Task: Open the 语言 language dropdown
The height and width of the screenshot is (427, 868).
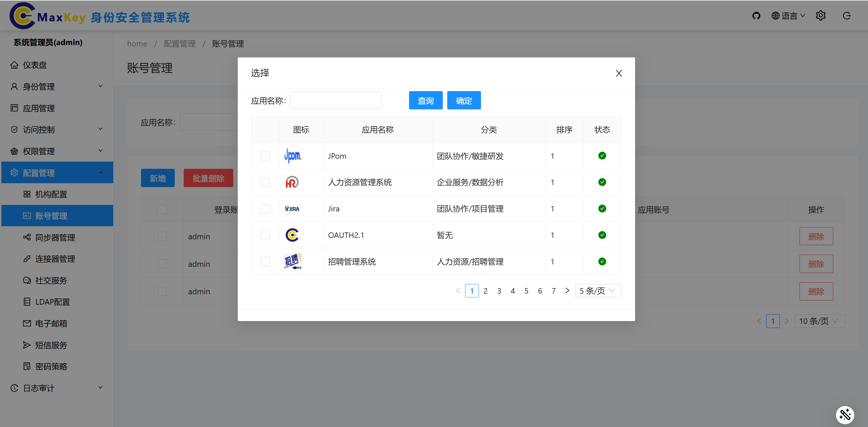Action: tap(788, 15)
